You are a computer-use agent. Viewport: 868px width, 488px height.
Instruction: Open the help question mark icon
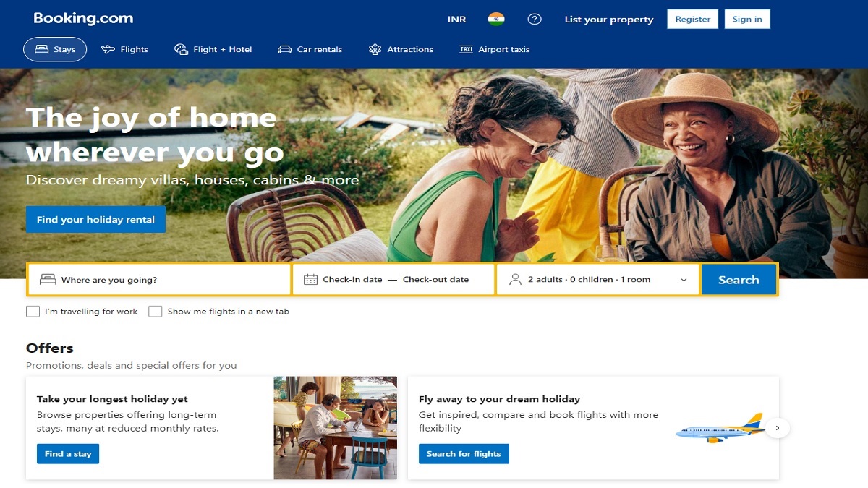pyautogui.click(x=535, y=20)
